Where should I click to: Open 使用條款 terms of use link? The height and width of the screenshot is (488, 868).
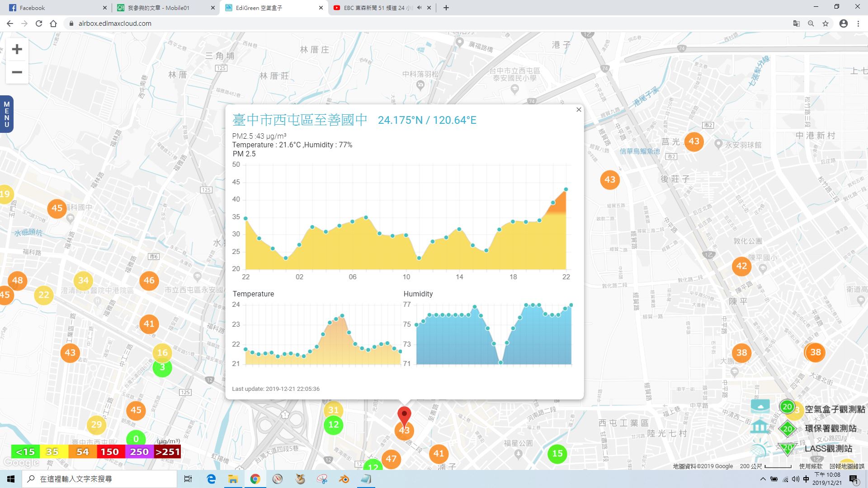tap(811, 466)
